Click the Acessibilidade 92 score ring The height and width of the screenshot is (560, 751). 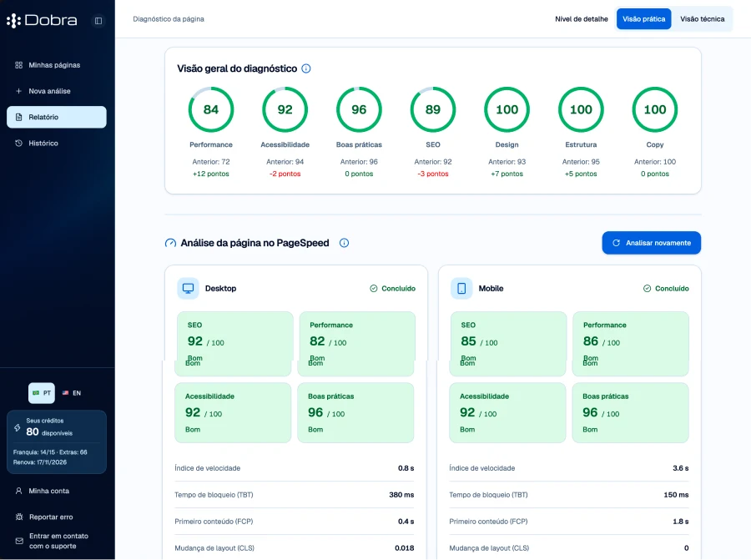285,109
